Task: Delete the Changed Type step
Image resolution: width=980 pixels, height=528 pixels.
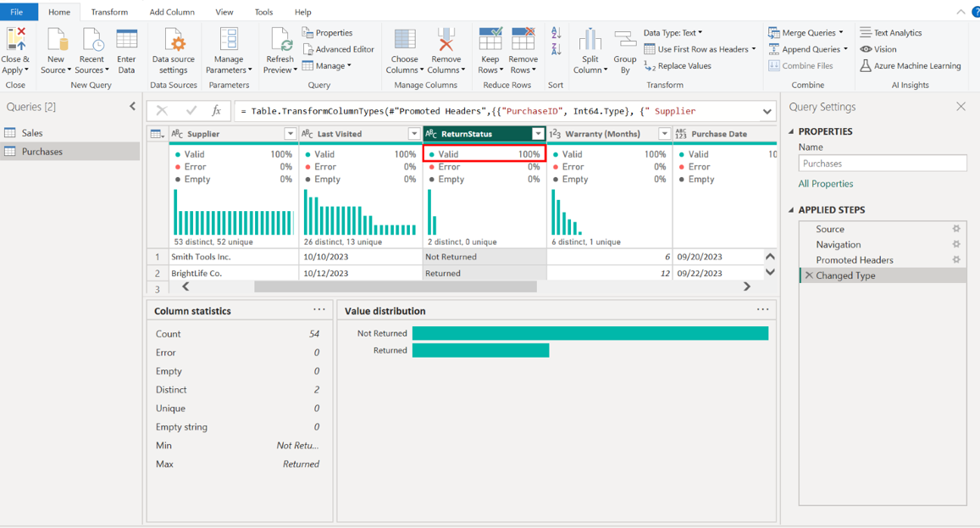Action: coord(808,275)
